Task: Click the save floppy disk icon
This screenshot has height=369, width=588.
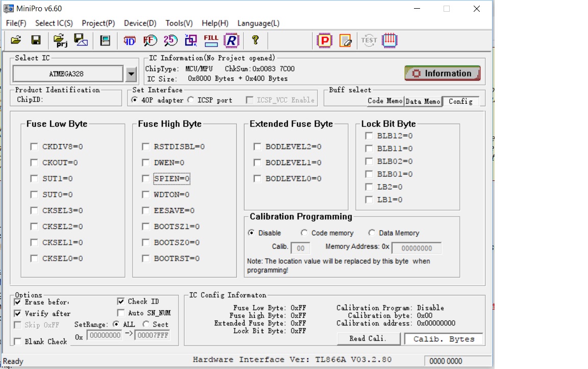Action: pos(36,40)
